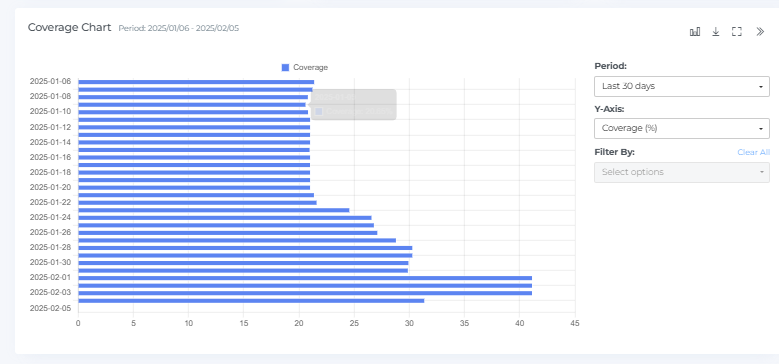Click the bar for 2025-02-01

point(305,278)
